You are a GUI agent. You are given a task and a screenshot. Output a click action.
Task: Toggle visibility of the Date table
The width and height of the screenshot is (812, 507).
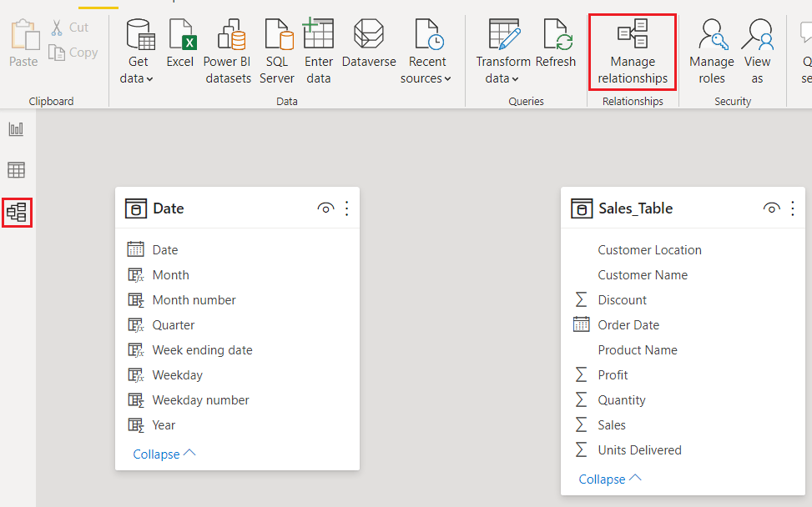tap(325, 208)
